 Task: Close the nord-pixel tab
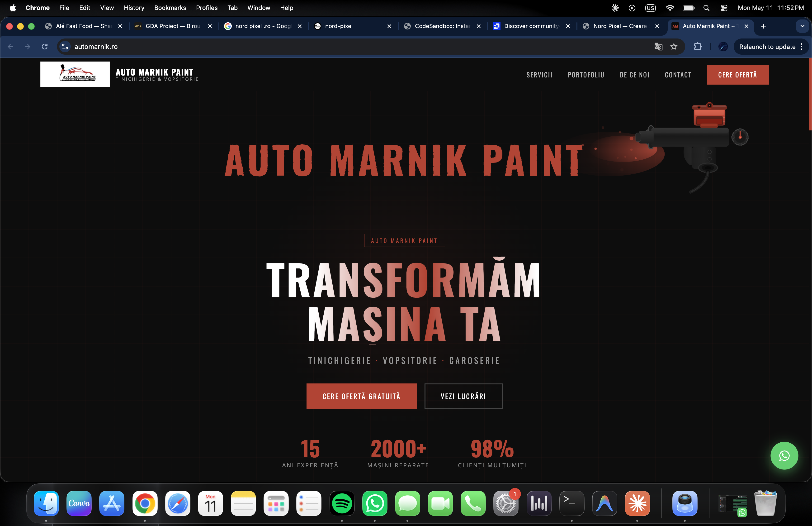pyautogui.click(x=389, y=26)
